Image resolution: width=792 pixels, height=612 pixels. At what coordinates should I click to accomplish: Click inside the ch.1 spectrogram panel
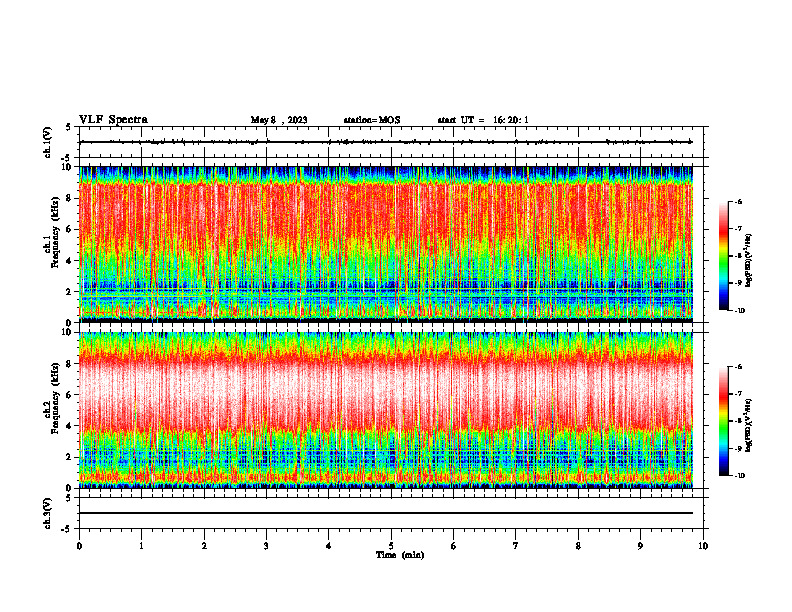[386, 244]
